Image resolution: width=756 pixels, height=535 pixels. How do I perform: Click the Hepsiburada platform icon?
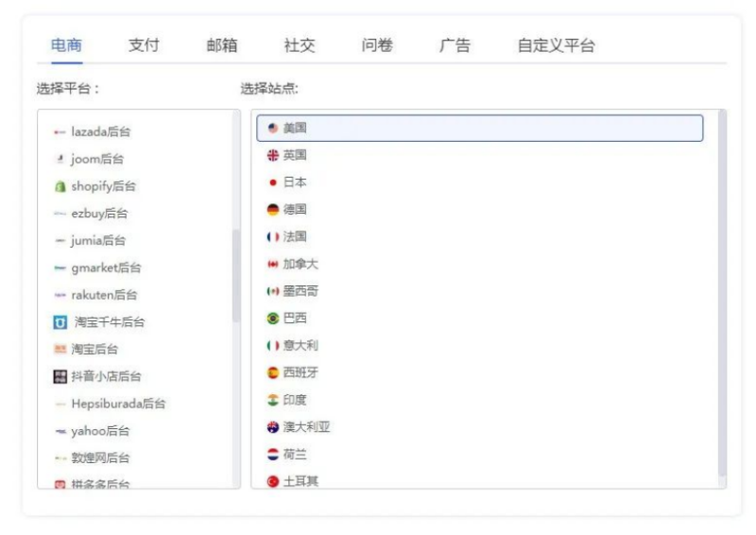(x=60, y=405)
